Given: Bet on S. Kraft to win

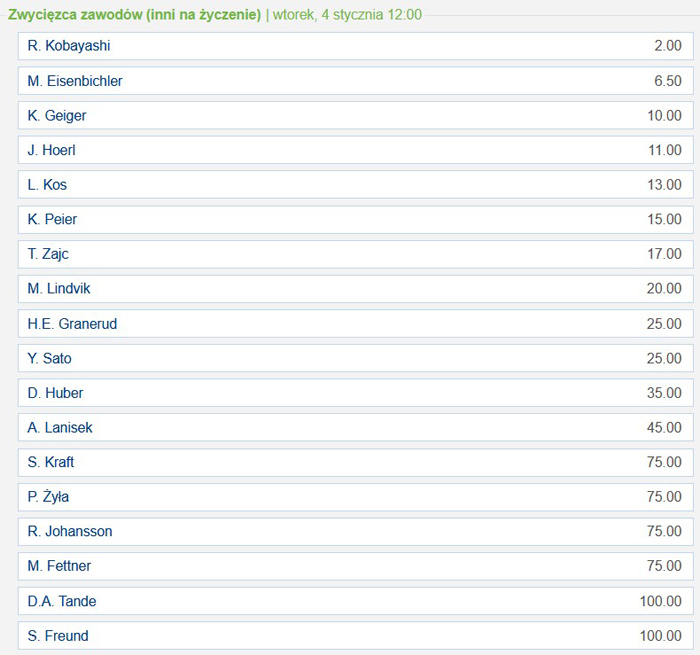Looking at the screenshot, I should point(355,462).
